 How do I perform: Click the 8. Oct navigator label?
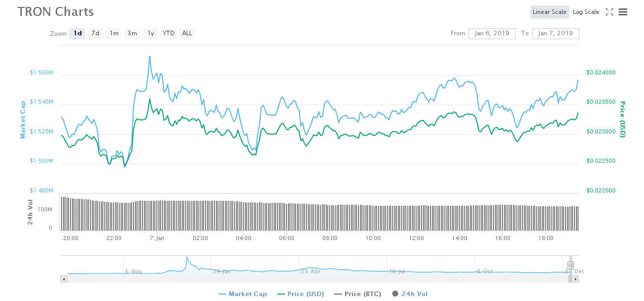point(484,271)
